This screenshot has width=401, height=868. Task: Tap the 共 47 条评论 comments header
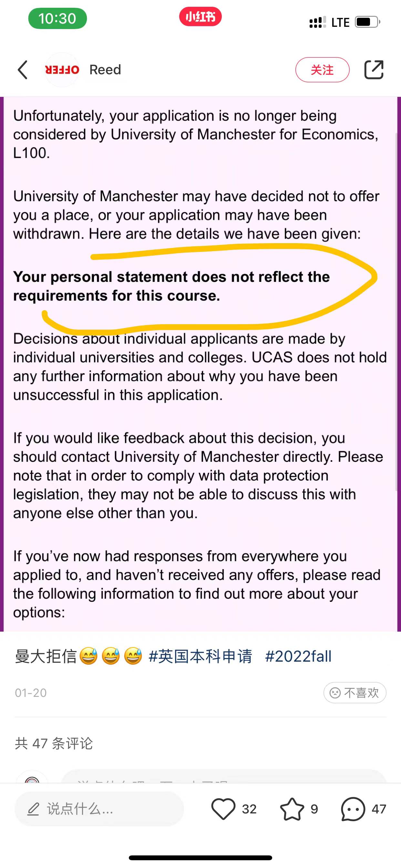[54, 743]
